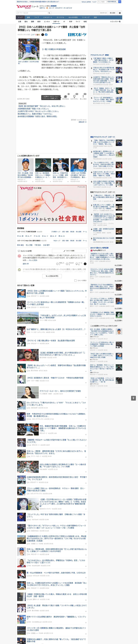The height and width of the screenshot is (644, 138).
Task: Share first comment on X
Action: tap(85, 264)
